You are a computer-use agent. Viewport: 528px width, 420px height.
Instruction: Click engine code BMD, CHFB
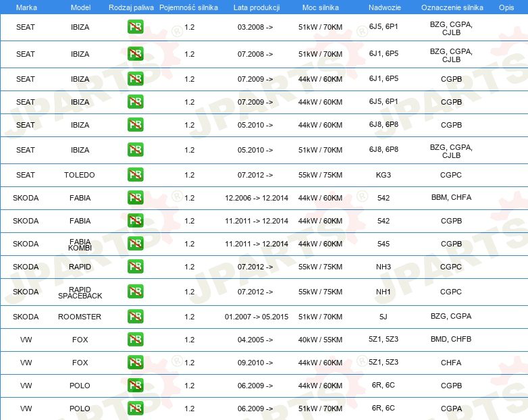point(451,339)
